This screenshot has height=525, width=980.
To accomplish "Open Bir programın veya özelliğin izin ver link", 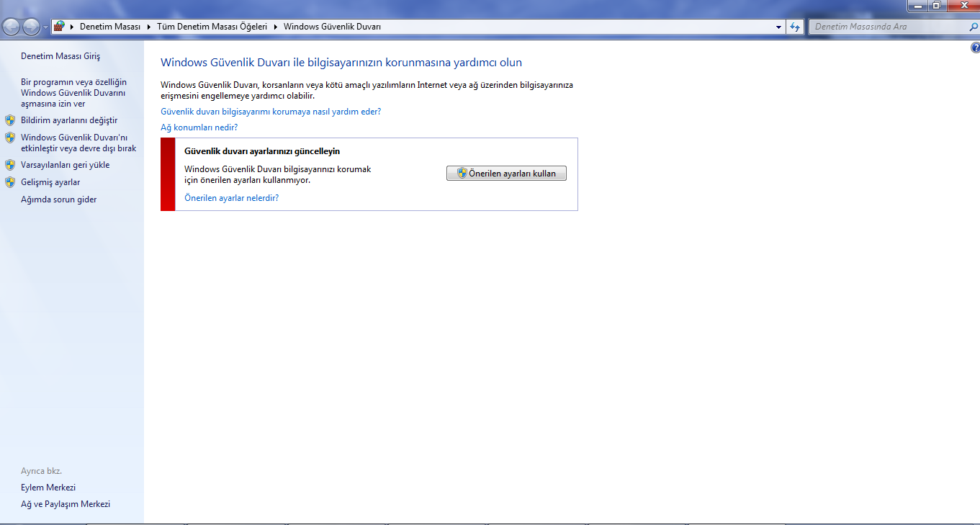I will 73,93.
